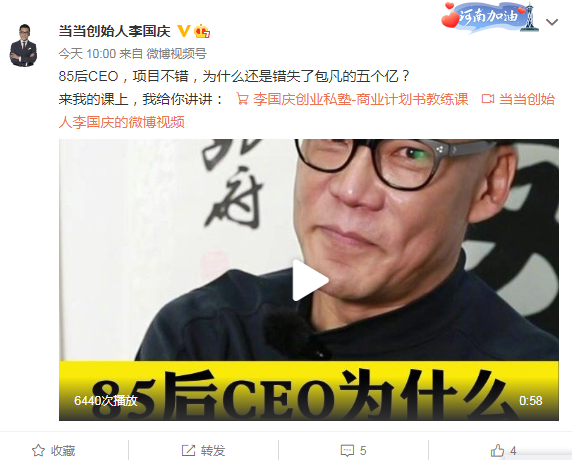The image size is (572, 460).
Task: Expand the post options chevron
Action: point(552,22)
